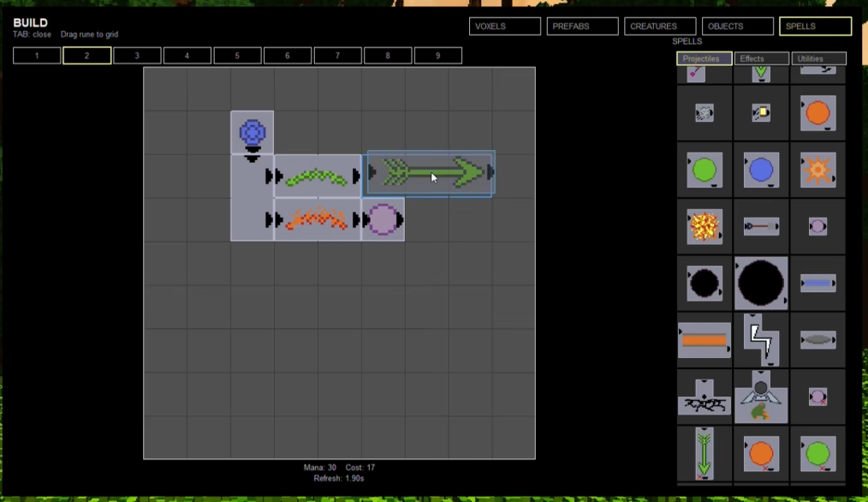The height and width of the screenshot is (502, 868).
Task: Select spell slot 9
Action: click(438, 56)
